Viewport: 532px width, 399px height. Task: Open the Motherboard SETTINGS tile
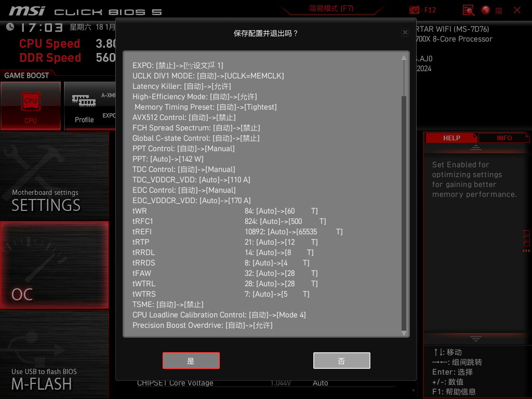click(x=54, y=176)
